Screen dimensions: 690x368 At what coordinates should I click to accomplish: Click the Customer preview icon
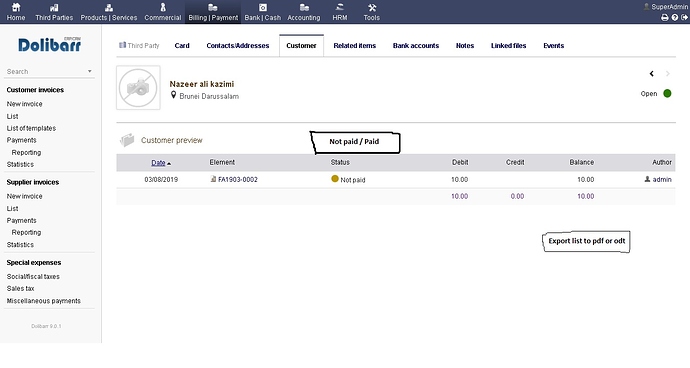coord(127,140)
